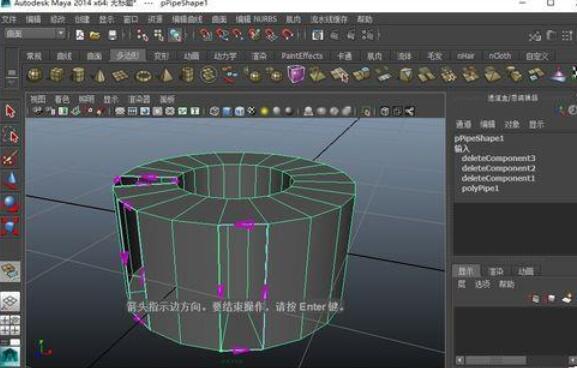
Task: Toggle textured display in viewport toolbar
Action: 252,111
